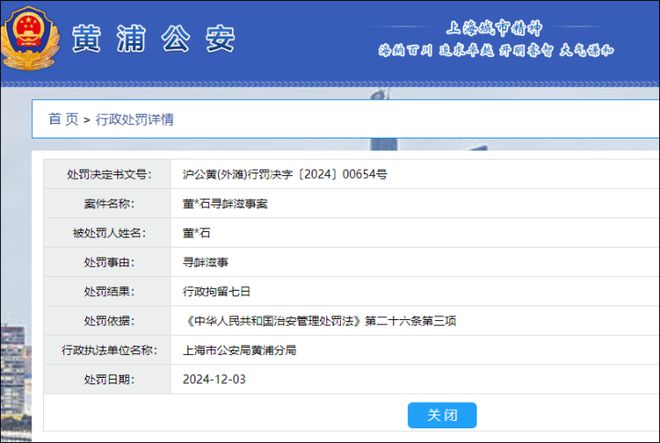Image resolution: width=660 pixels, height=443 pixels.
Task: Click the 案件名称 label
Action: (109, 203)
